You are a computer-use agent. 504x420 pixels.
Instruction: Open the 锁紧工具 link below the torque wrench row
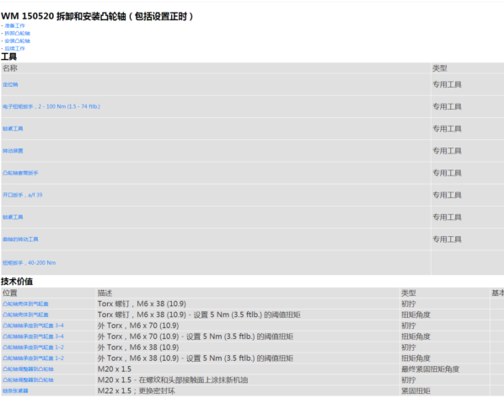point(13,129)
